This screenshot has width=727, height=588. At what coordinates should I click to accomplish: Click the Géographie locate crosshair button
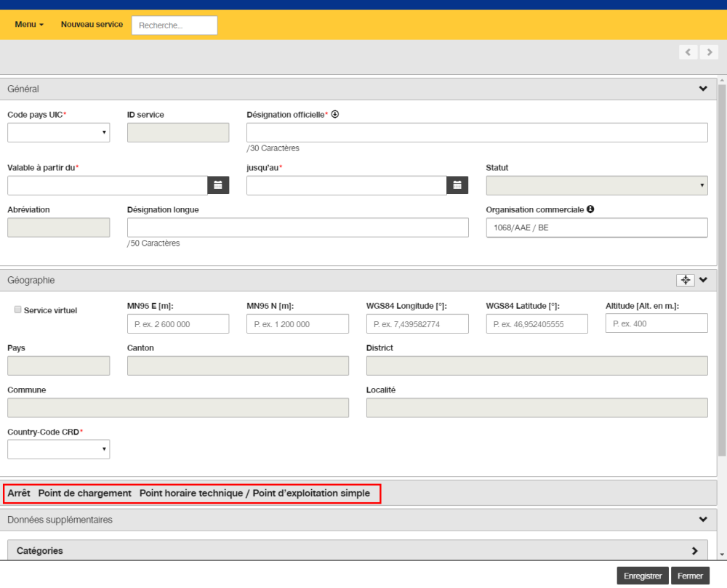(x=686, y=280)
